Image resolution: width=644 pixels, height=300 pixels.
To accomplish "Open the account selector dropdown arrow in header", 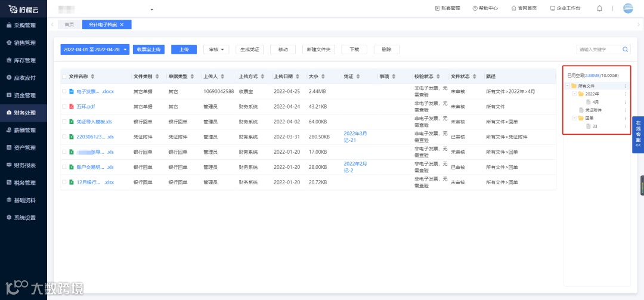I will [152, 9].
